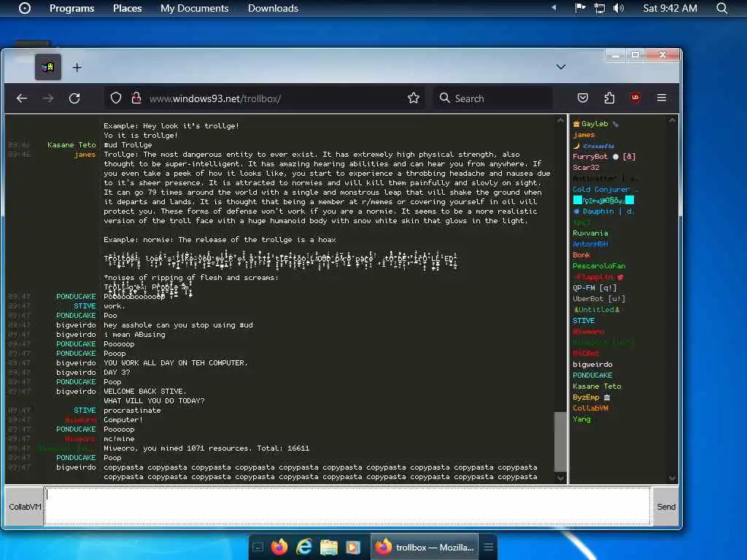Viewport: 747px width, 560px height.
Task: Click the Search box in Firefox toolbar
Action: [492, 98]
